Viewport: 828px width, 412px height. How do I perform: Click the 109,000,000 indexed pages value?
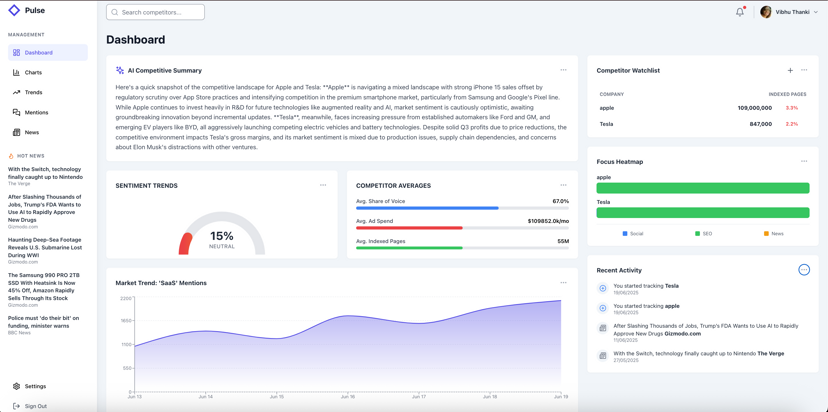tap(755, 108)
